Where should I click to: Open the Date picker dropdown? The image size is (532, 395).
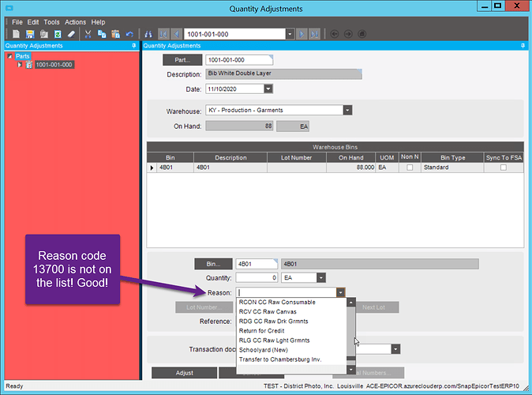pos(268,89)
